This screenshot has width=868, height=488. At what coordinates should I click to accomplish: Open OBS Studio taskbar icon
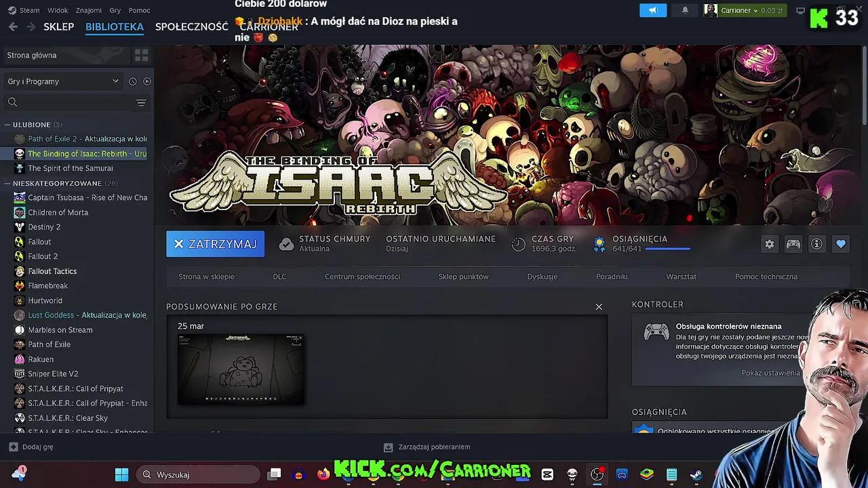pos(597,474)
